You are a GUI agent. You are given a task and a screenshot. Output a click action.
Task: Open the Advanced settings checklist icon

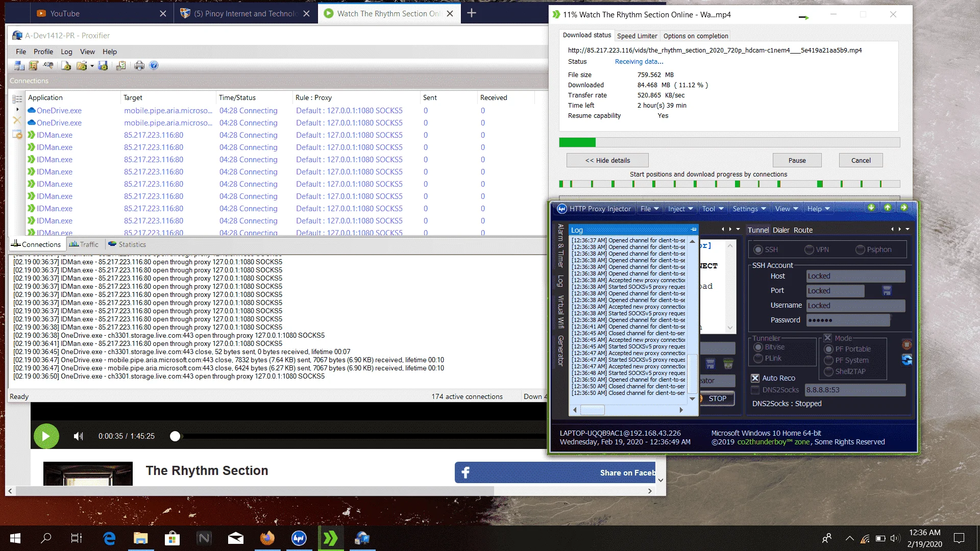point(121,66)
